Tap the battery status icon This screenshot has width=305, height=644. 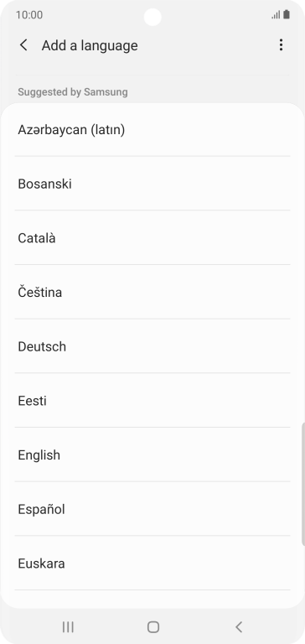tap(287, 15)
